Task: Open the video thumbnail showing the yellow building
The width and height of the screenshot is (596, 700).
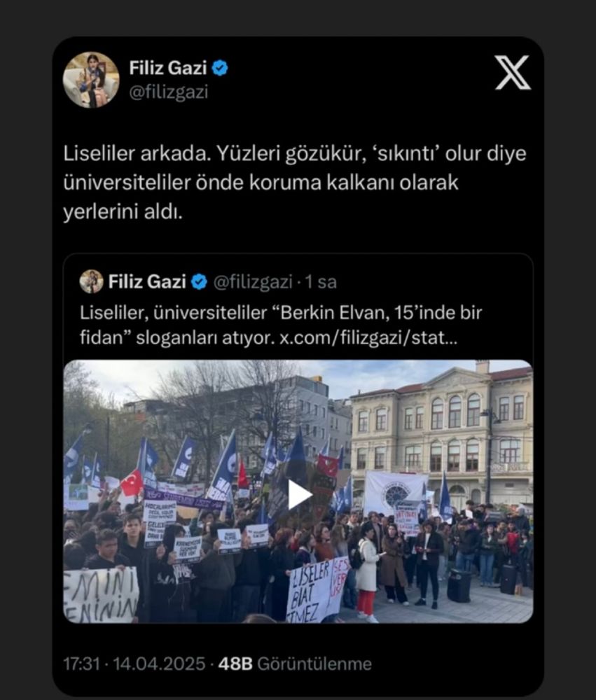Action: 298,491
